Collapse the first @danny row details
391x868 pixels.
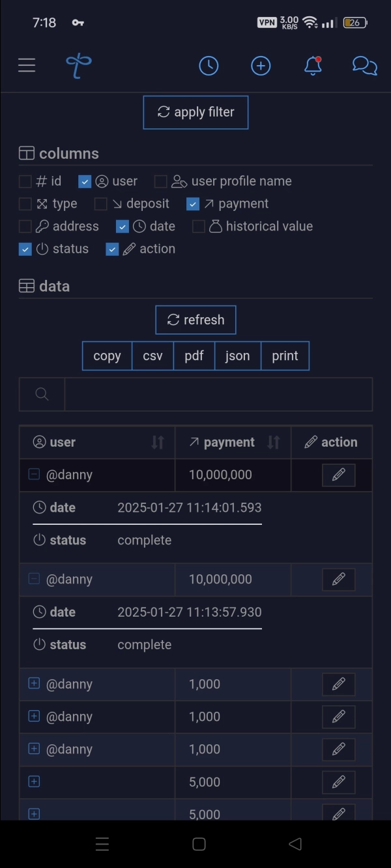coord(35,475)
